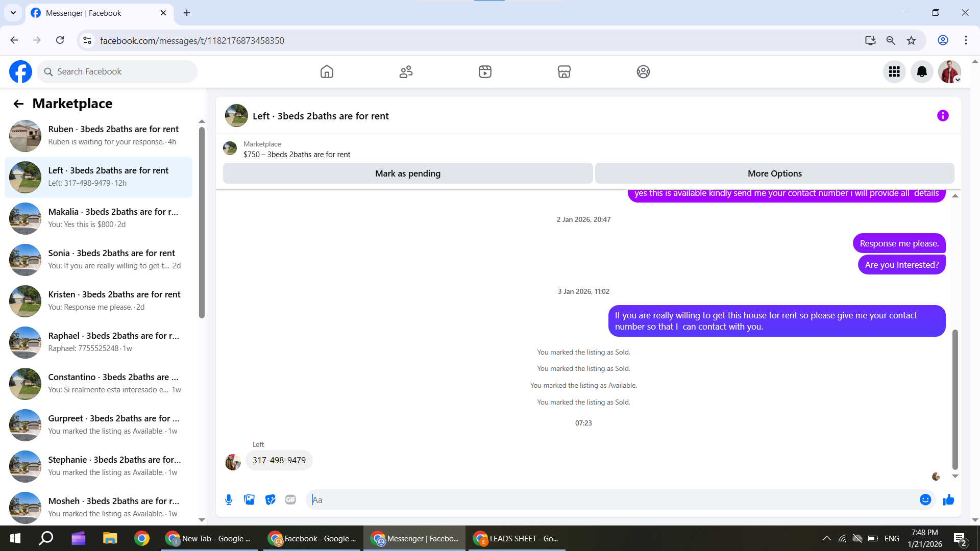Click the message text input field
The image size is (980, 551).
pyautogui.click(x=612, y=500)
